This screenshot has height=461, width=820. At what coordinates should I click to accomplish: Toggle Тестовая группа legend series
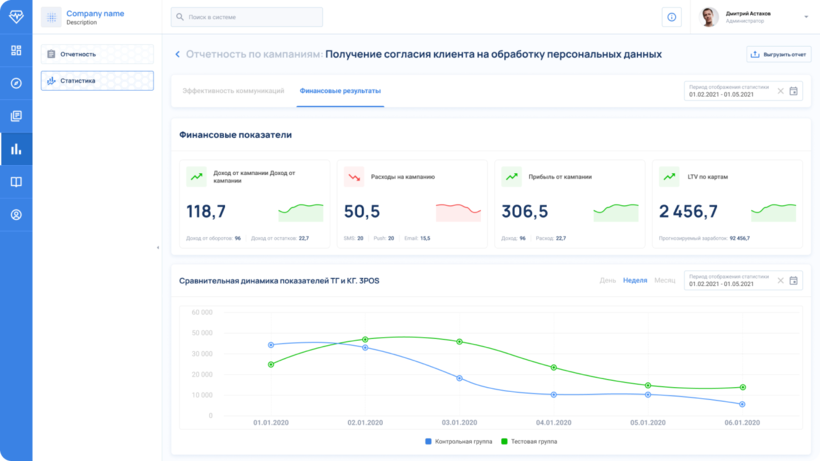528,441
